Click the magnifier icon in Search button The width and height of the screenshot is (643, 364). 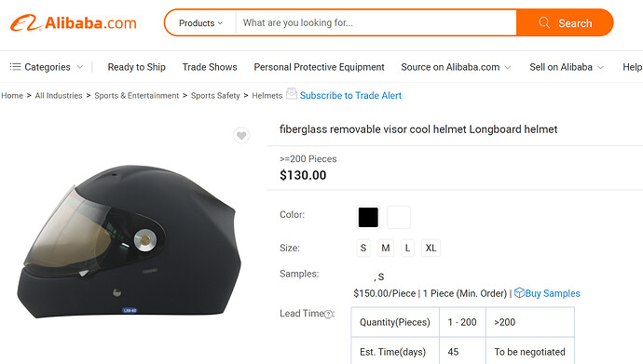pyautogui.click(x=544, y=22)
